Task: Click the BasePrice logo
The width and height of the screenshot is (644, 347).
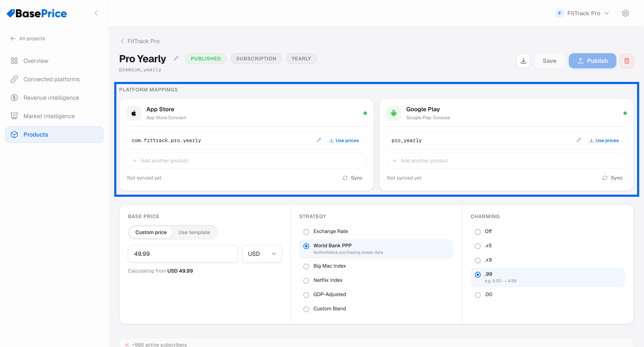Action: (37, 13)
